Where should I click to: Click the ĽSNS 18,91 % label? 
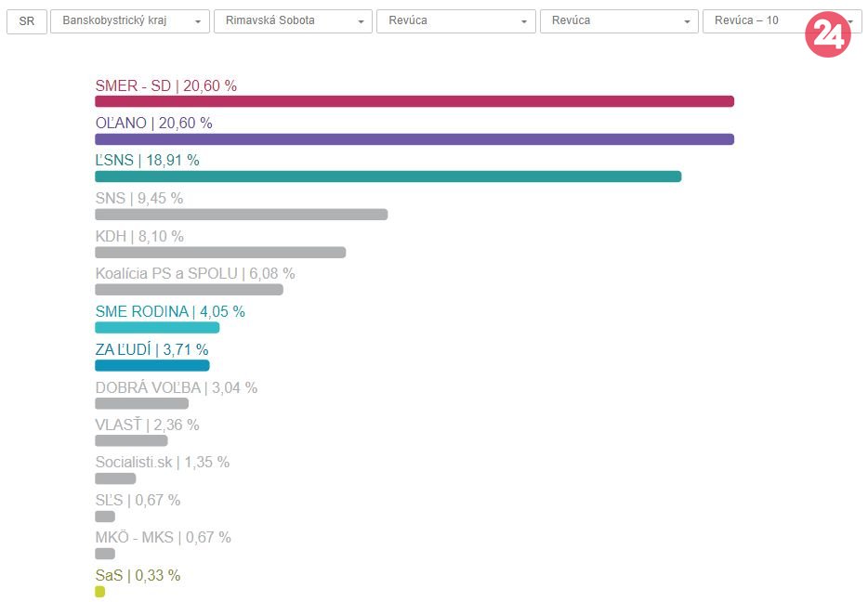click(147, 160)
